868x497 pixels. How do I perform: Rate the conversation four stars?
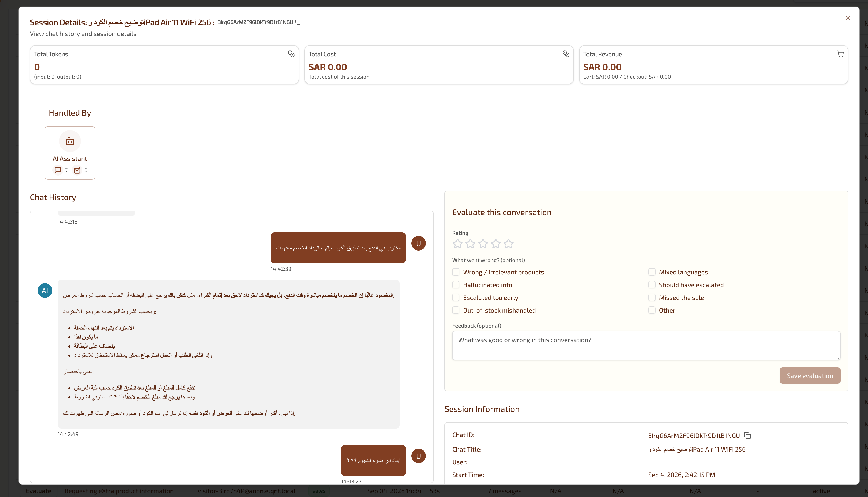496,244
